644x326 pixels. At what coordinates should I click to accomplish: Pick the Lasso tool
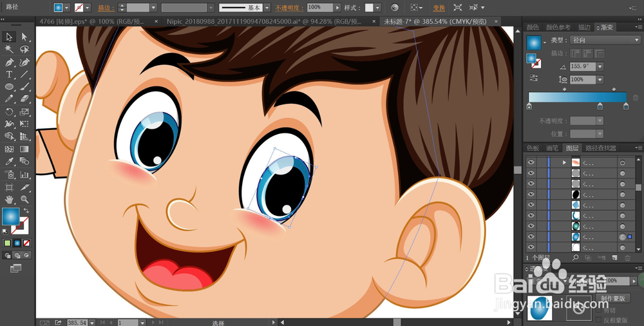coord(24,50)
